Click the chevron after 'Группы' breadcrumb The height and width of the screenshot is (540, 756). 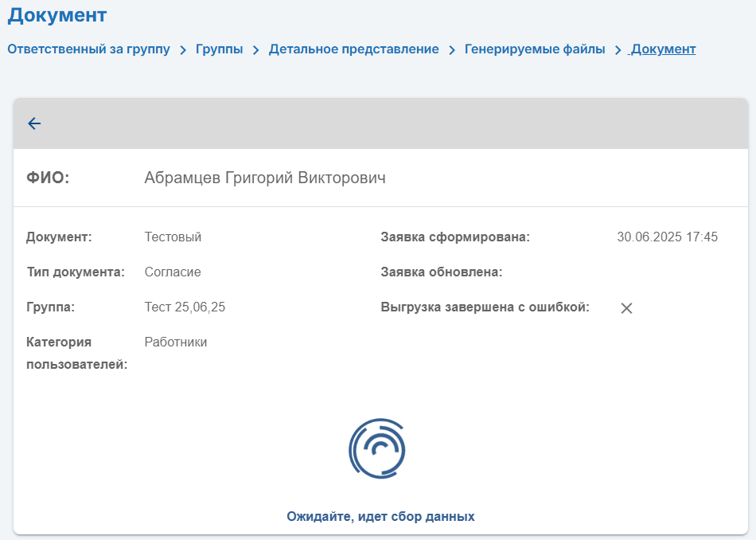click(x=256, y=50)
